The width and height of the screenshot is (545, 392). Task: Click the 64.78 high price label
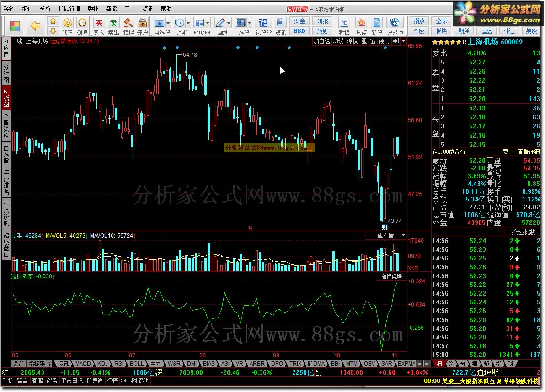click(x=190, y=54)
